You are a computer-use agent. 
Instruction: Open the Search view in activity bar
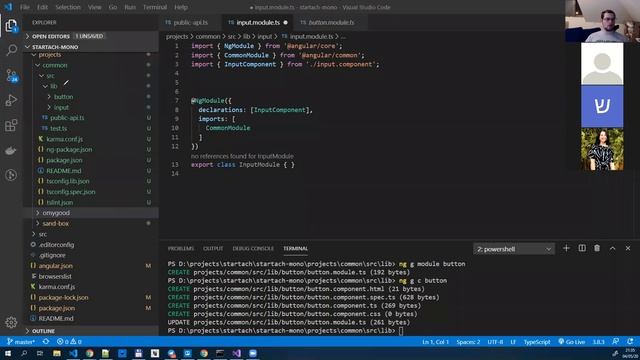[11, 50]
